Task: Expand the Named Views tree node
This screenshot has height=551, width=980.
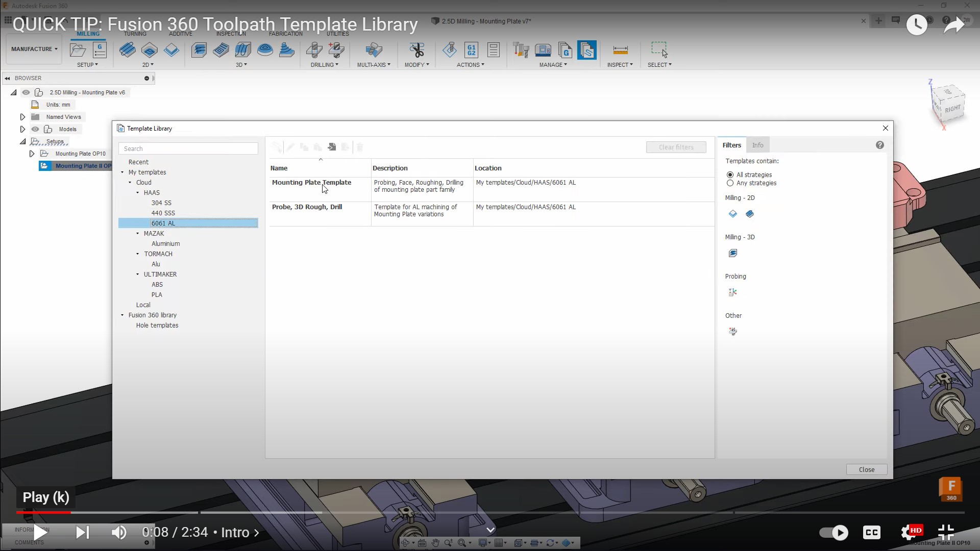Action: [22, 117]
